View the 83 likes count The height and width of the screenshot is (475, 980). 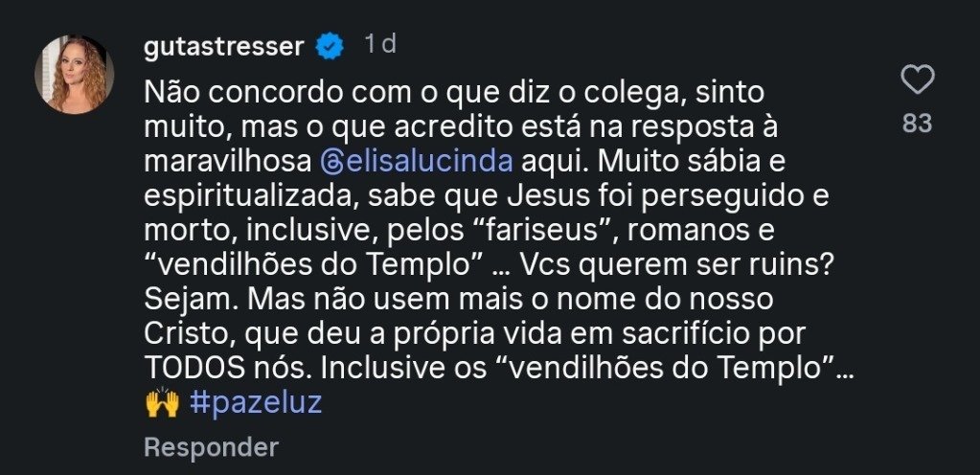tap(918, 124)
